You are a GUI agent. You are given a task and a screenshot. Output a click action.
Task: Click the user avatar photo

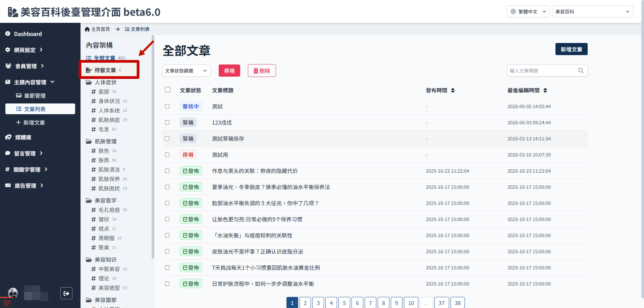point(13,293)
